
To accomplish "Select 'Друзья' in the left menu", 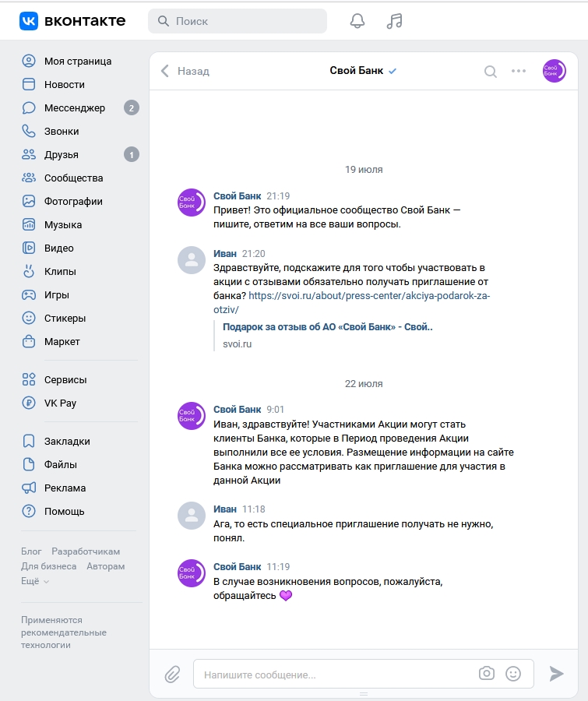I will [62, 154].
